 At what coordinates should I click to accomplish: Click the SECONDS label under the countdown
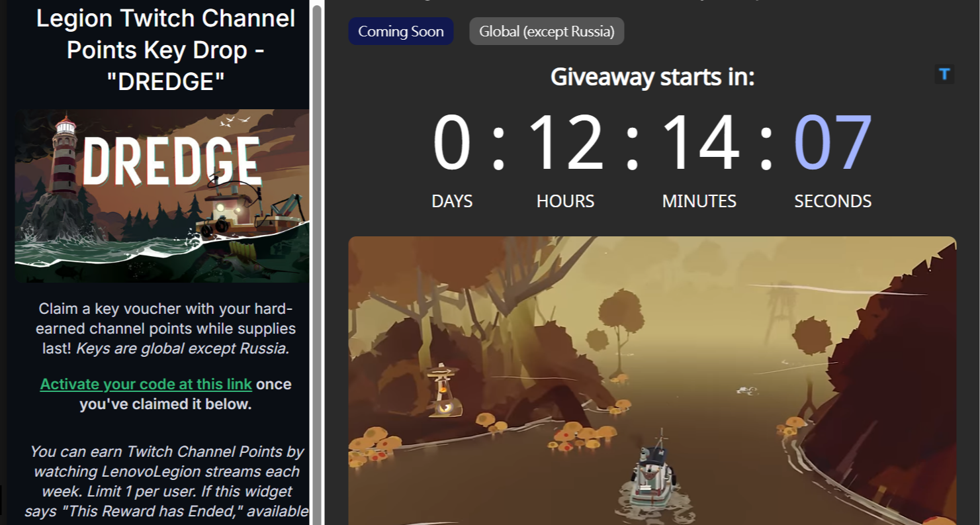pyautogui.click(x=833, y=201)
